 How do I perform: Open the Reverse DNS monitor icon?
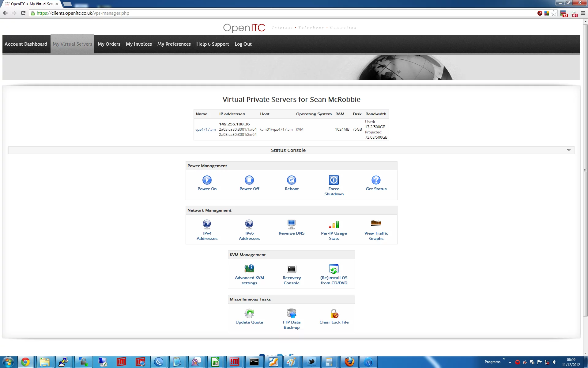click(292, 224)
